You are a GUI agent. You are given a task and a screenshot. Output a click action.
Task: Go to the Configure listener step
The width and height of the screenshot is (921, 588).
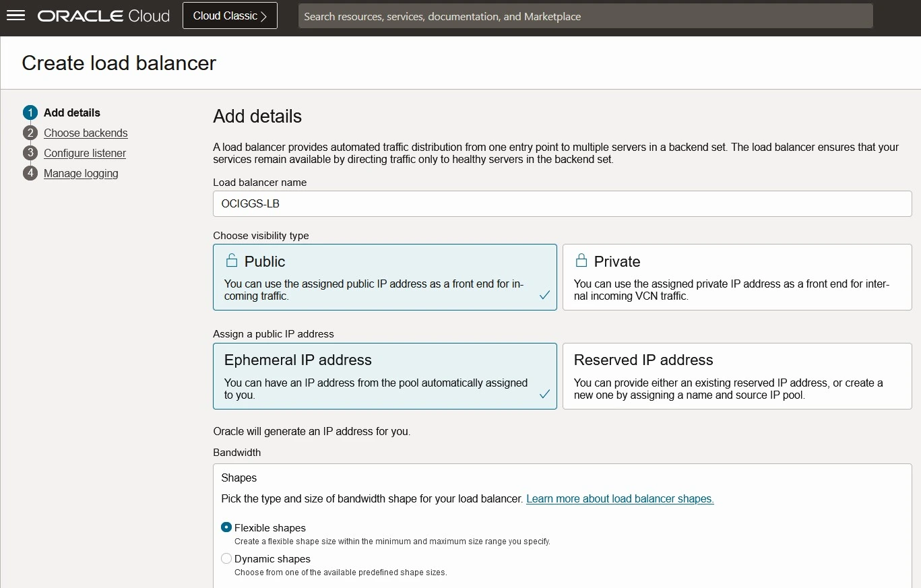click(84, 153)
